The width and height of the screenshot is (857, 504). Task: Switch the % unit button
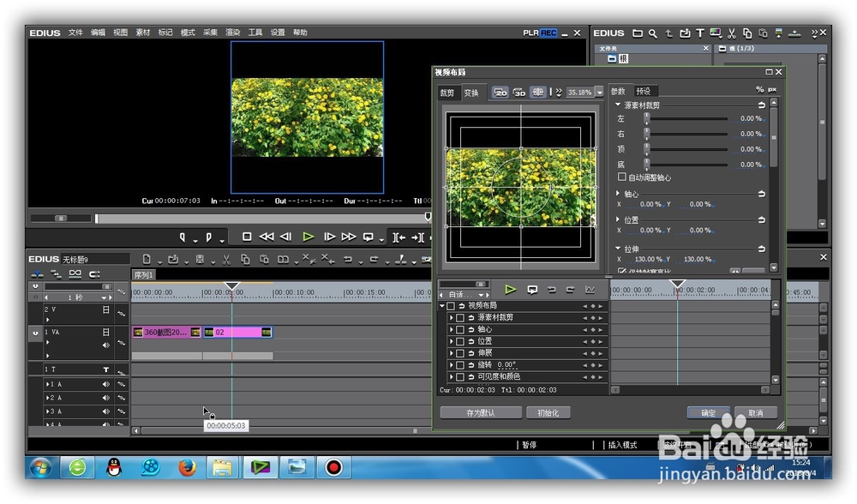(759, 89)
